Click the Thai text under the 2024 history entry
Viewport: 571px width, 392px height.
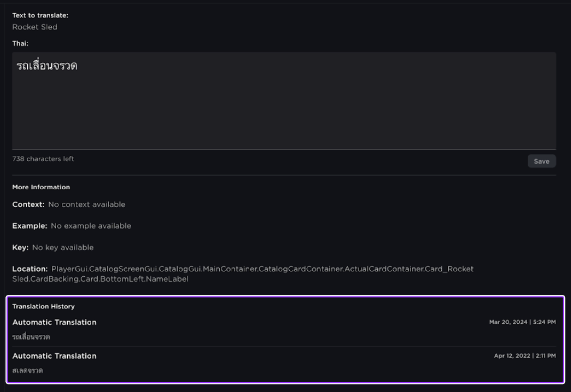click(31, 337)
